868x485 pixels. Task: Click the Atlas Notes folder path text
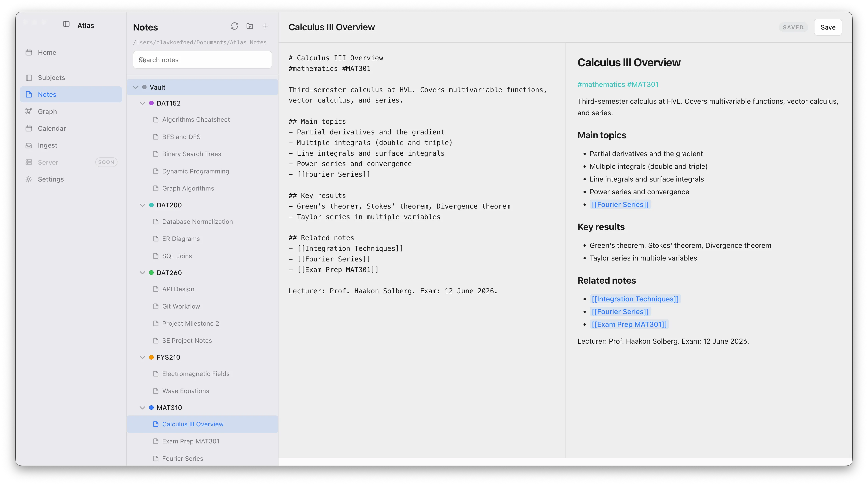pos(200,42)
